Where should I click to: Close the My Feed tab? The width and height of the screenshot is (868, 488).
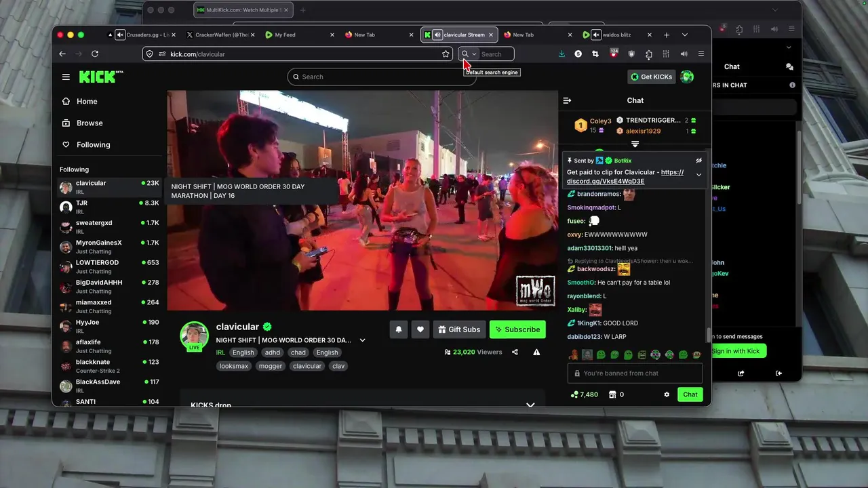coord(332,35)
